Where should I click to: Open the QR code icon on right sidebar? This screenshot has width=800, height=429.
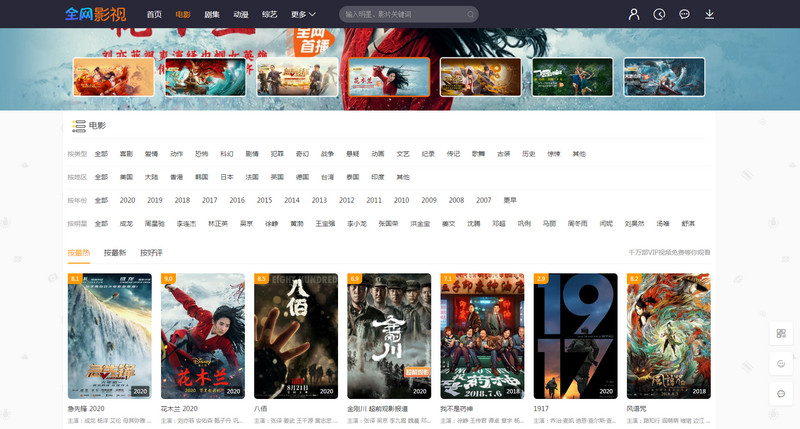[x=781, y=334]
